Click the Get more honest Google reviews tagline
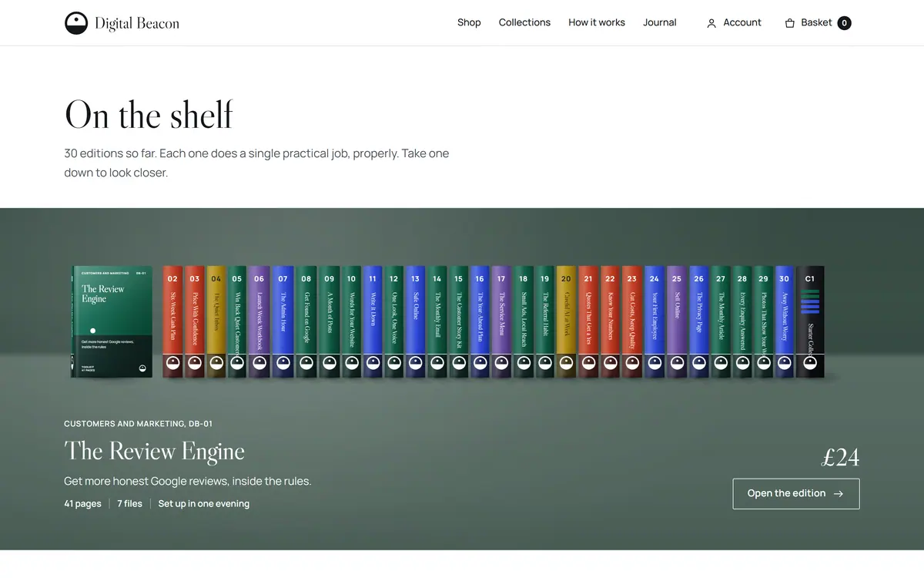This screenshot has width=924, height=578. pyautogui.click(x=188, y=482)
